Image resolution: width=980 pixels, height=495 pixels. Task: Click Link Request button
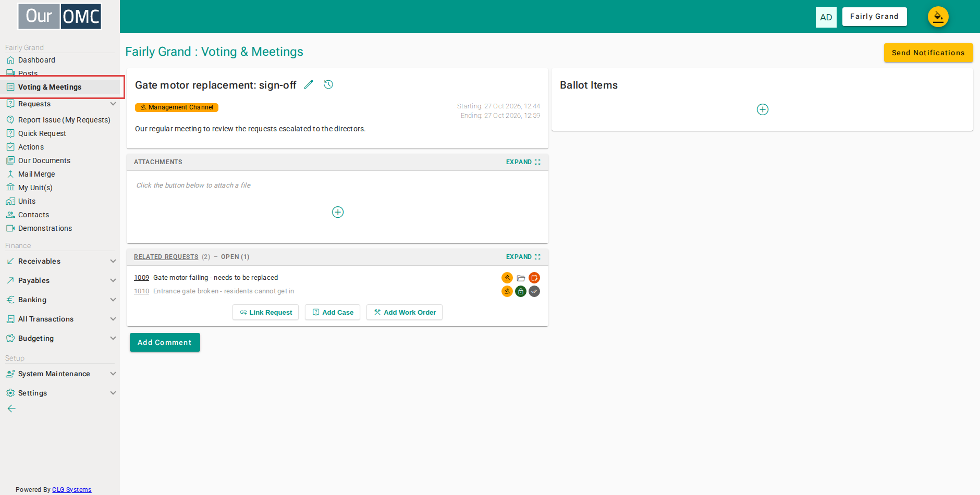(x=266, y=312)
